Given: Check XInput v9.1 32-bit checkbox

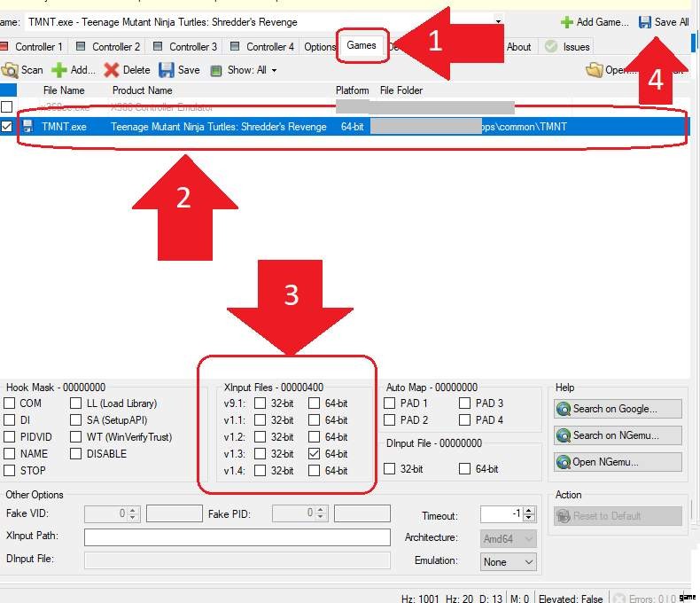Looking at the screenshot, I should (260, 403).
